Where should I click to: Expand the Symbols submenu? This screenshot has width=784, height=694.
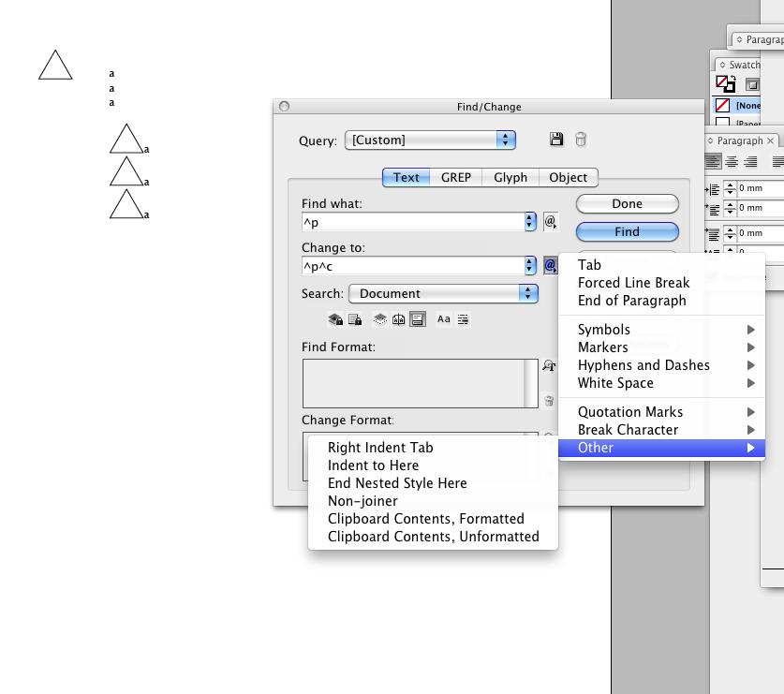(x=661, y=330)
